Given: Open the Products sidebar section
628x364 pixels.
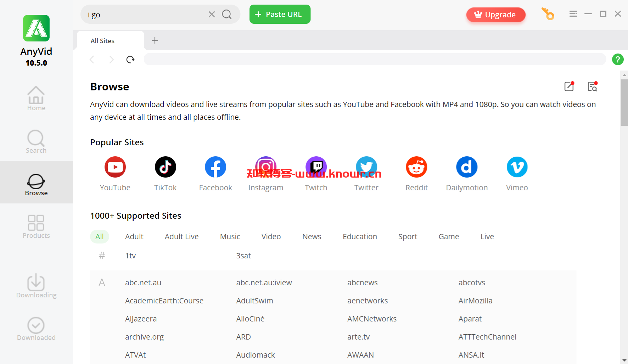Looking at the screenshot, I should 36,226.
